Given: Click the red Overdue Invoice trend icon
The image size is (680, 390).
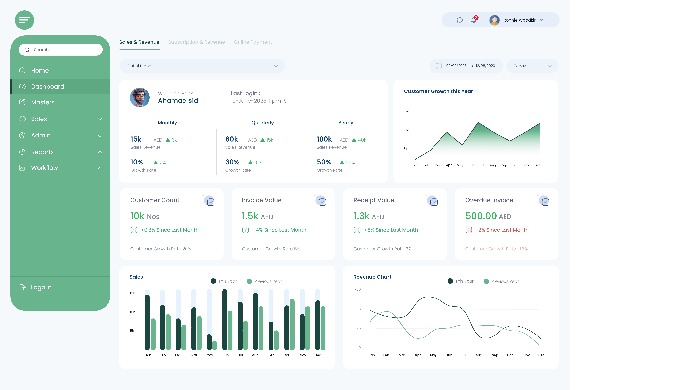Looking at the screenshot, I should [469, 230].
